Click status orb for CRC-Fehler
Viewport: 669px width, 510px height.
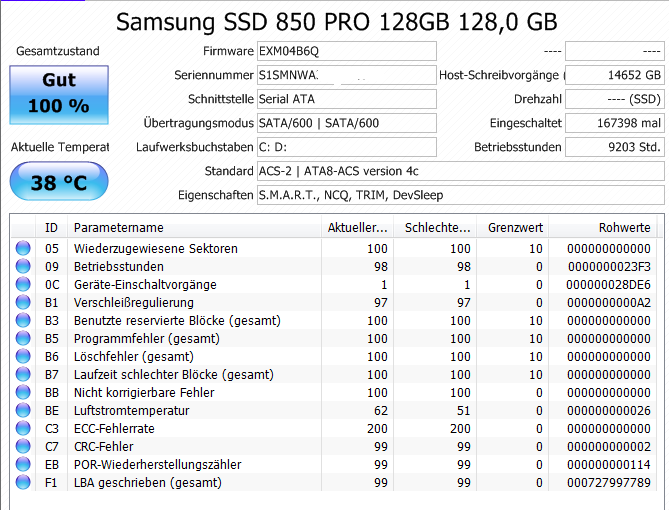tap(23, 446)
